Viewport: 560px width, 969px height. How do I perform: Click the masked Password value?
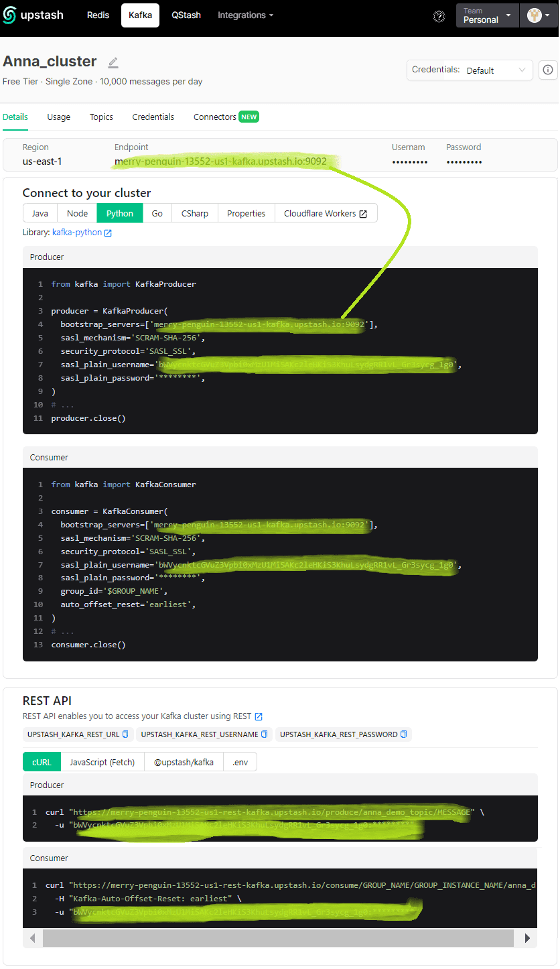(464, 161)
